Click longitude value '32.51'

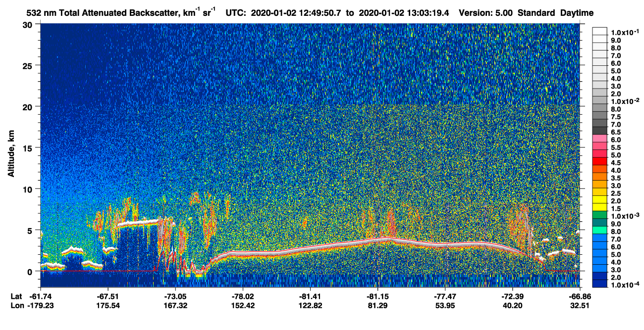(x=580, y=306)
